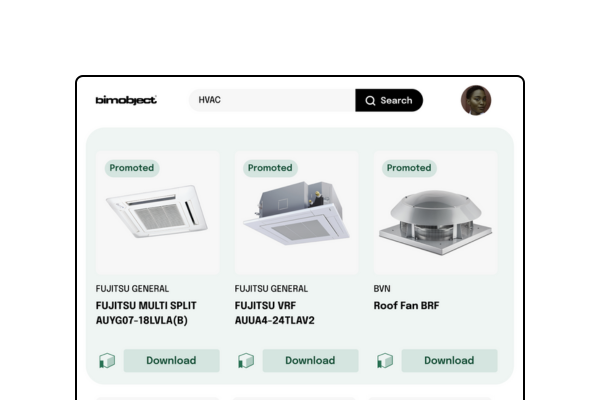The height and width of the screenshot is (400, 600).
Task: Click the magnifier icon in Search button
Action: click(x=370, y=100)
